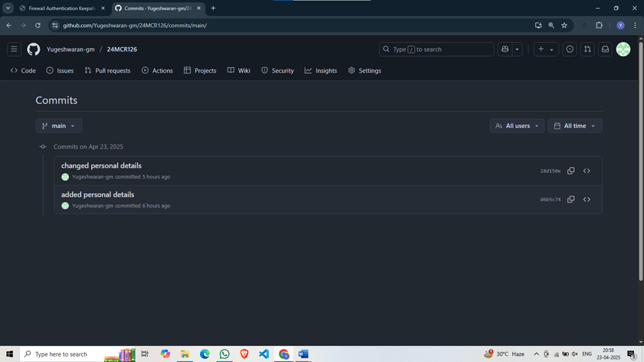Image resolution: width=644 pixels, height=362 pixels.
Task: Click the browser address bar URL
Action: pos(135,26)
